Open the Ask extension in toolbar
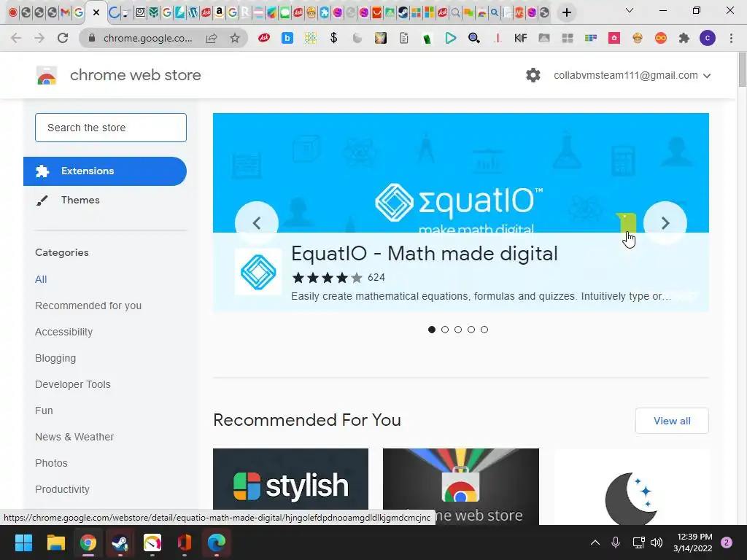Image resolution: width=747 pixels, height=560 pixels. pyautogui.click(x=263, y=38)
